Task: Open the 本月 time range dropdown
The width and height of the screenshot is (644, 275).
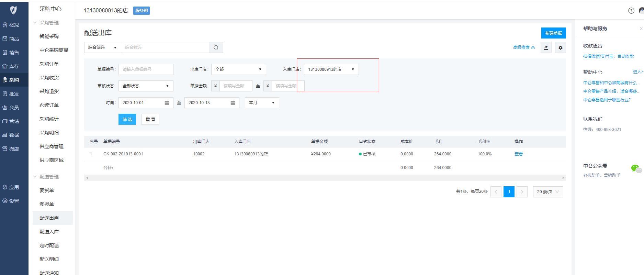Action: point(262,103)
